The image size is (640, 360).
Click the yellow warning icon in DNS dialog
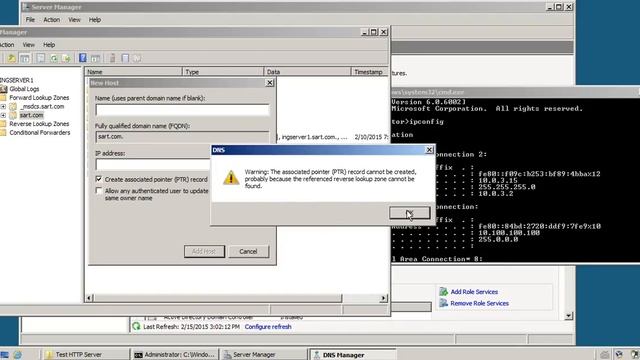(x=231, y=178)
